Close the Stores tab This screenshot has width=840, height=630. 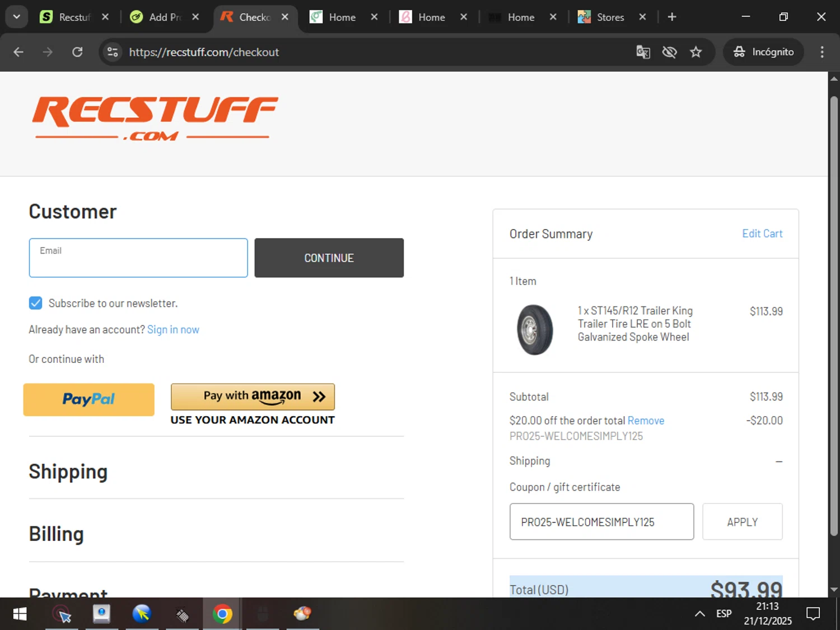click(x=642, y=17)
